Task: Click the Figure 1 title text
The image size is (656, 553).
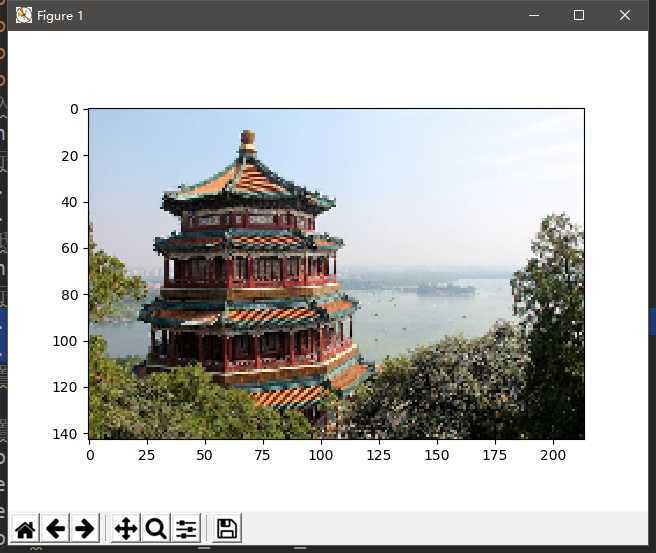Action: tap(60, 16)
